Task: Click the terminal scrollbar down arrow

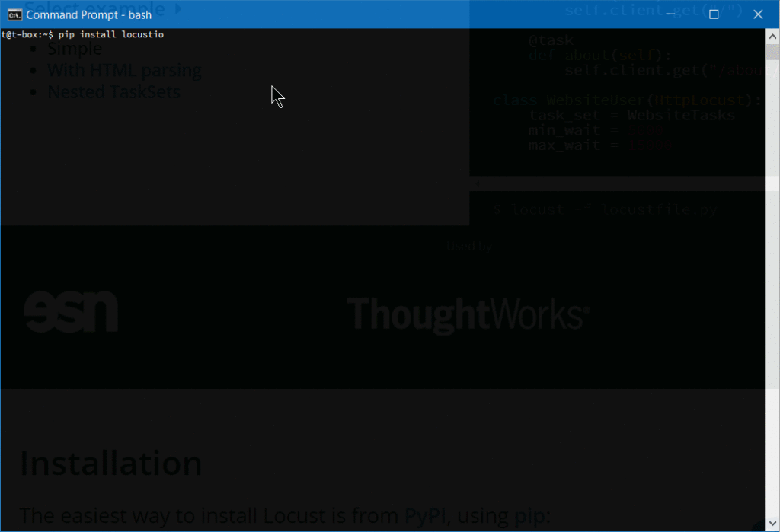Action: tap(772, 523)
